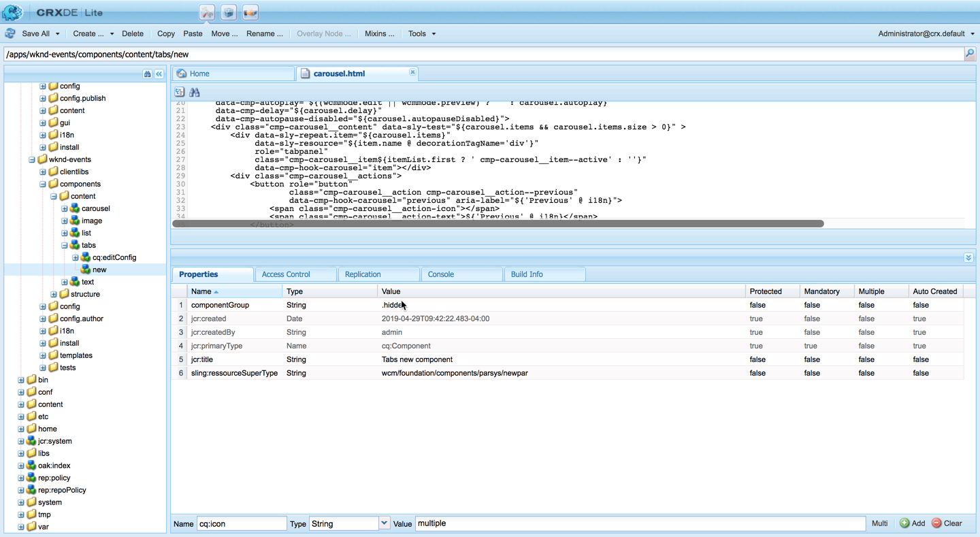Image resolution: width=980 pixels, height=537 pixels.
Task: Switch to the Console tab
Action: point(441,274)
